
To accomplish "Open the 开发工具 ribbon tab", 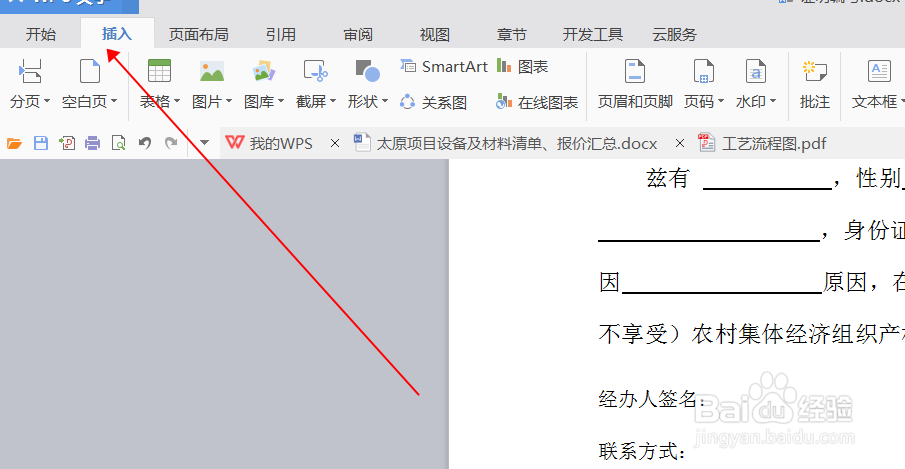I will 593,35.
